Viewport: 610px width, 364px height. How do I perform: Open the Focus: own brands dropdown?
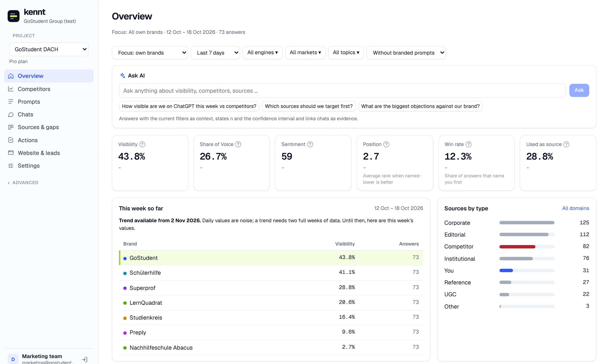click(x=150, y=53)
